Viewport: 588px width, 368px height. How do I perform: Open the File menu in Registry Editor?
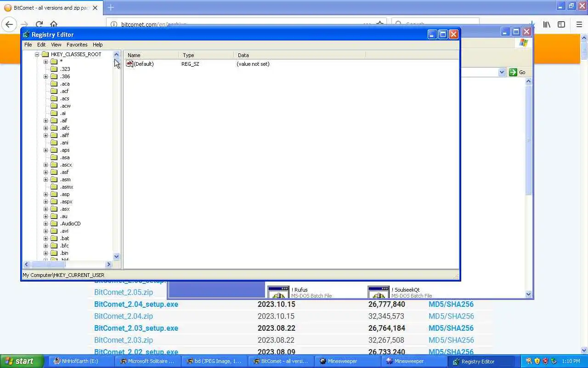pos(28,45)
